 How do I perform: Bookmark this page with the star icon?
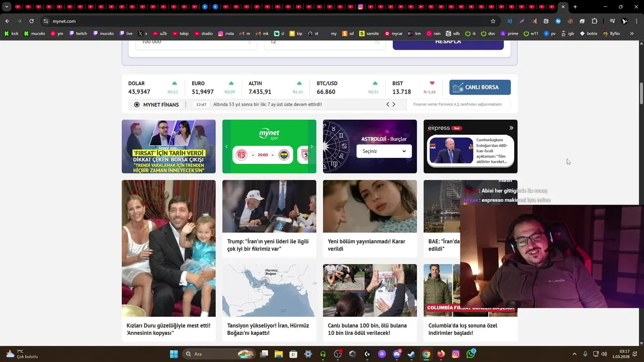point(493,21)
